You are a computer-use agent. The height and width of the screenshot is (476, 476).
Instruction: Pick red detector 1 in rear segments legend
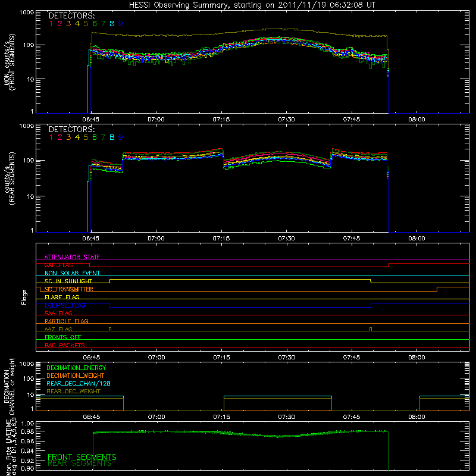pos(51,137)
